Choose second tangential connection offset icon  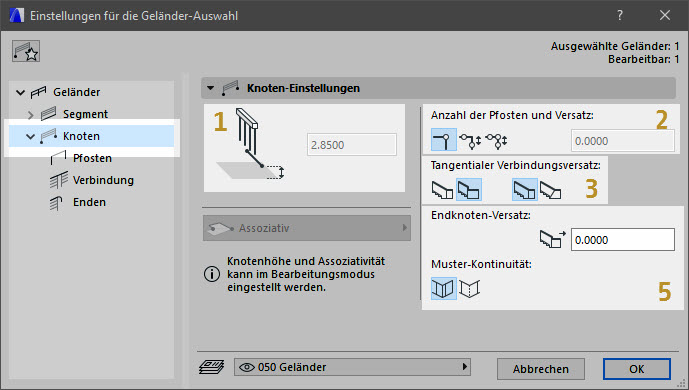[468, 190]
